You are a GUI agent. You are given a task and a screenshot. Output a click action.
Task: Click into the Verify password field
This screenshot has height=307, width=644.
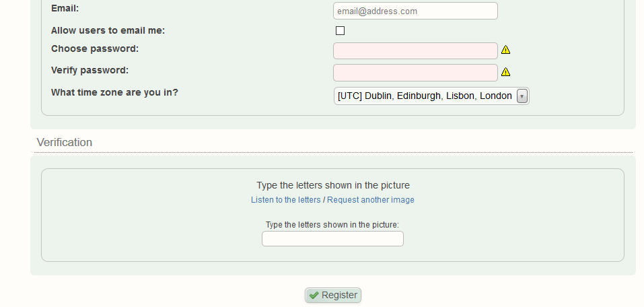(415, 73)
